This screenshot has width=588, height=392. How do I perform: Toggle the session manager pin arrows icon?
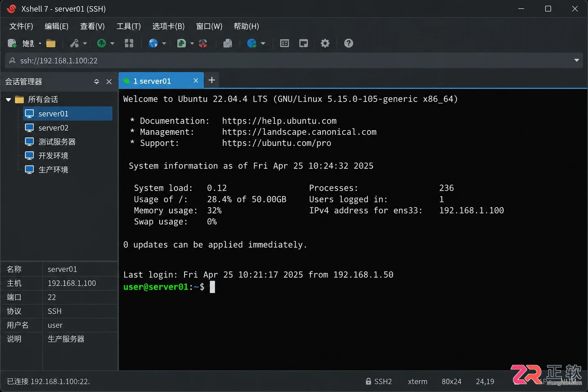click(x=96, y=82)
